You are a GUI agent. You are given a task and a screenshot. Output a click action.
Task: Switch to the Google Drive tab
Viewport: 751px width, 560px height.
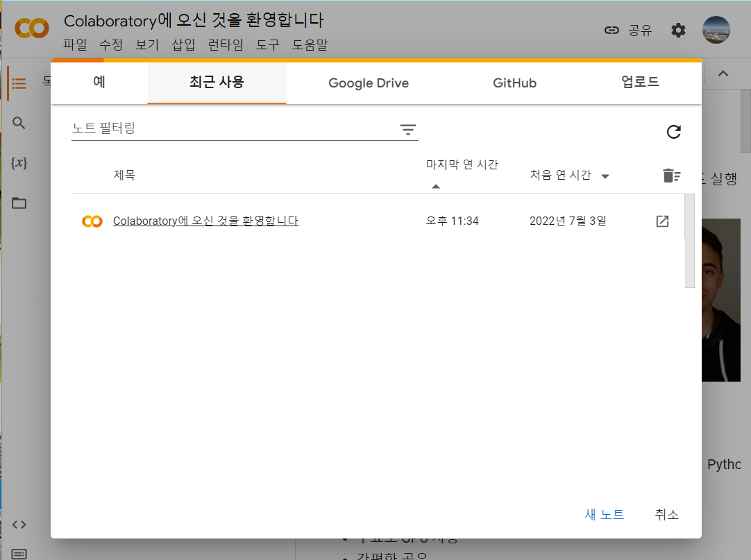tap(369, 83)
